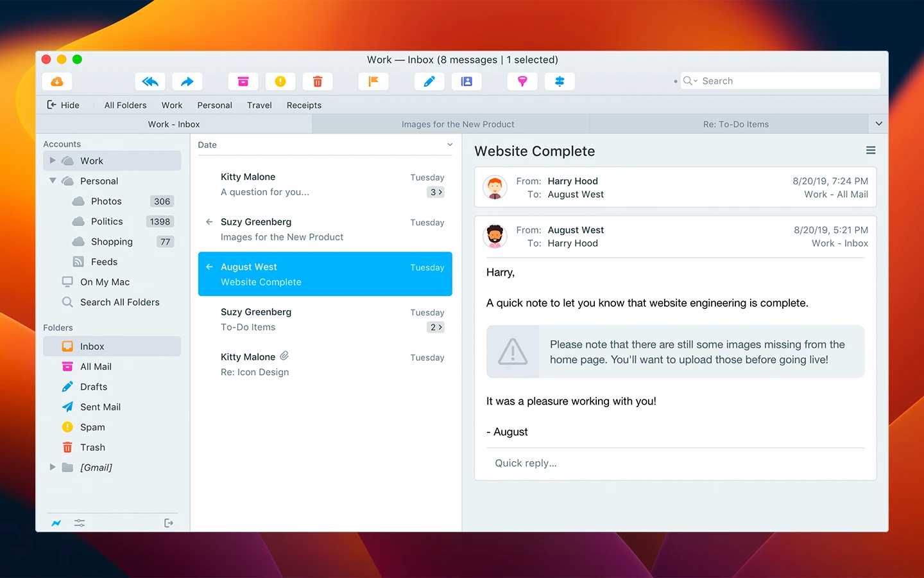Click the pink funnel filter icon
Viewport: 924px width, 578px height.
(x=522, y=82)
